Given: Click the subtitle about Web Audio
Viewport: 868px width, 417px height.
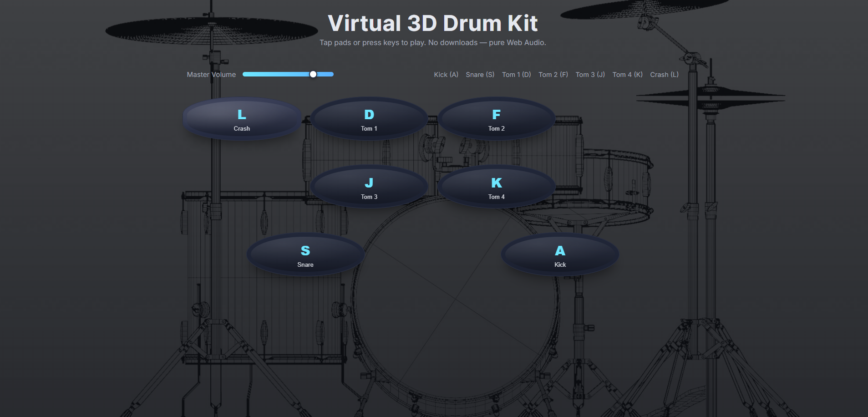Looking at the screenshot, I should point(432,42).
